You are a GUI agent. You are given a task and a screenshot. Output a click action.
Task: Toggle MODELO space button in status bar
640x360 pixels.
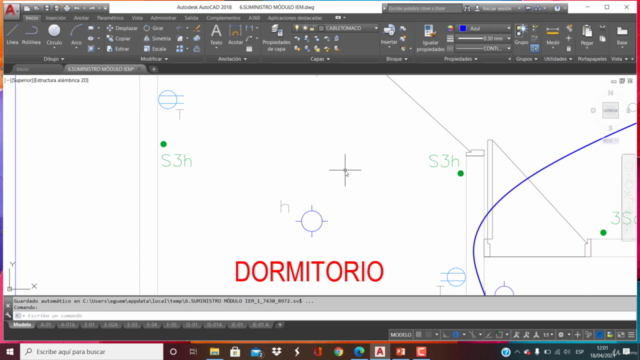click(401, 335)
